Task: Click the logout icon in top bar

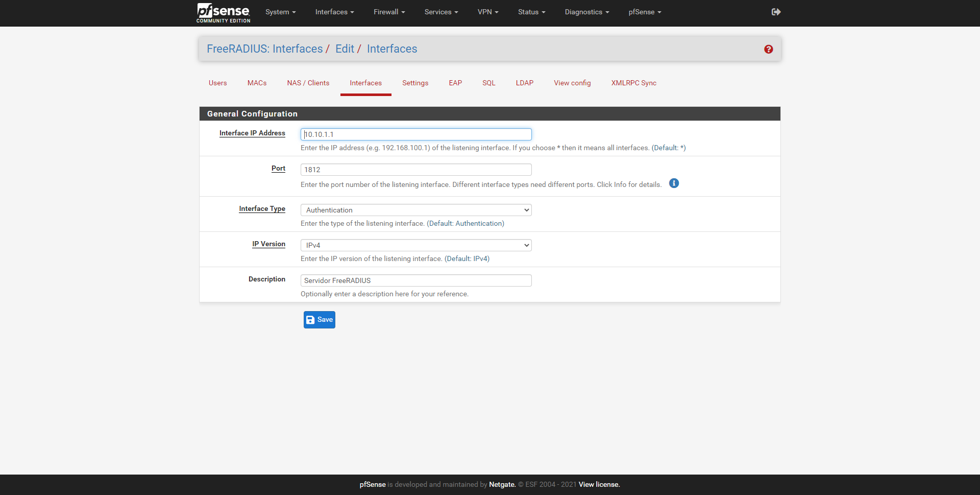Action: (776, 12)
